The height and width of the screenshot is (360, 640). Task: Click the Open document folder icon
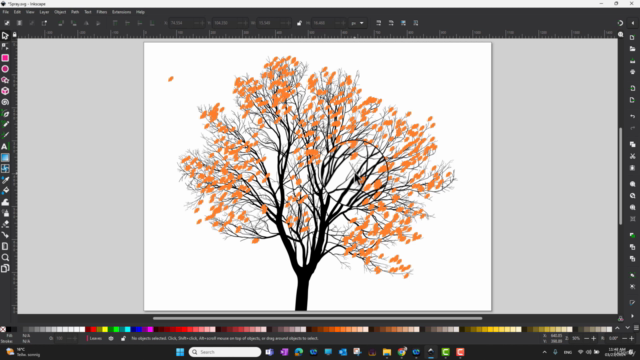point(632,49)
